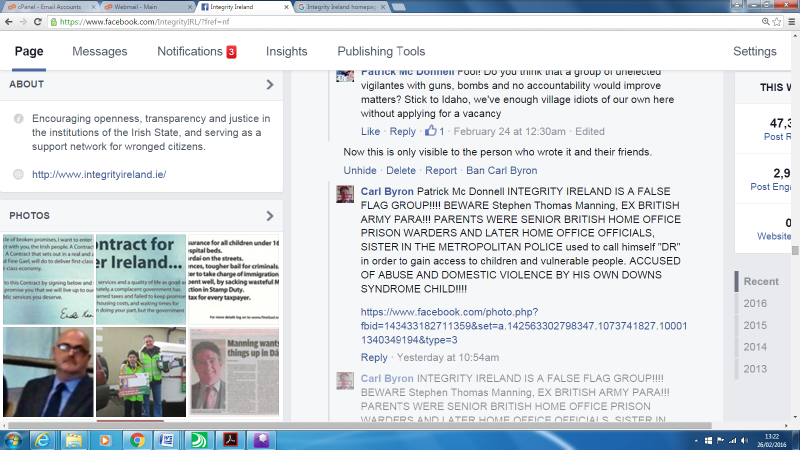Open Carl Byron's avatar on first comment

coord(345,194)
